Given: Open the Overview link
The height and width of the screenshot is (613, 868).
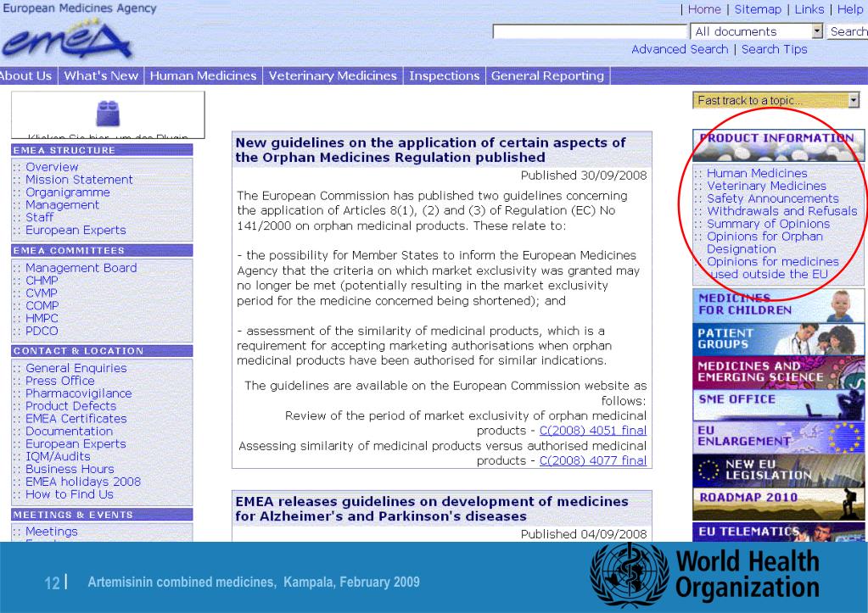Looking at the screenshot, I should (x=52, y=167).
